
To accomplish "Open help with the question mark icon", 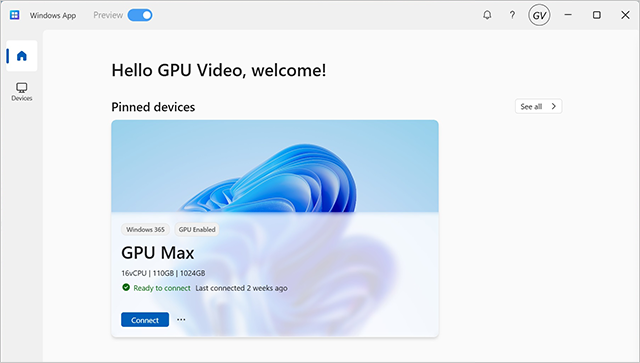I will point(512,15).
